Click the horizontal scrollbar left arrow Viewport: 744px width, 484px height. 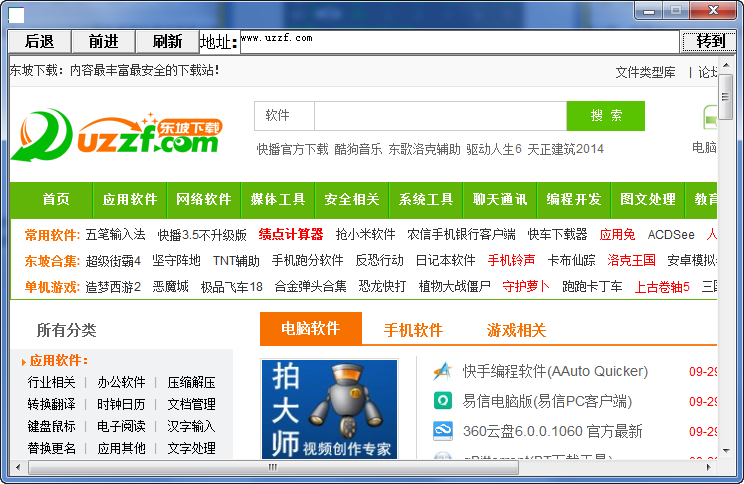[18, 467]
